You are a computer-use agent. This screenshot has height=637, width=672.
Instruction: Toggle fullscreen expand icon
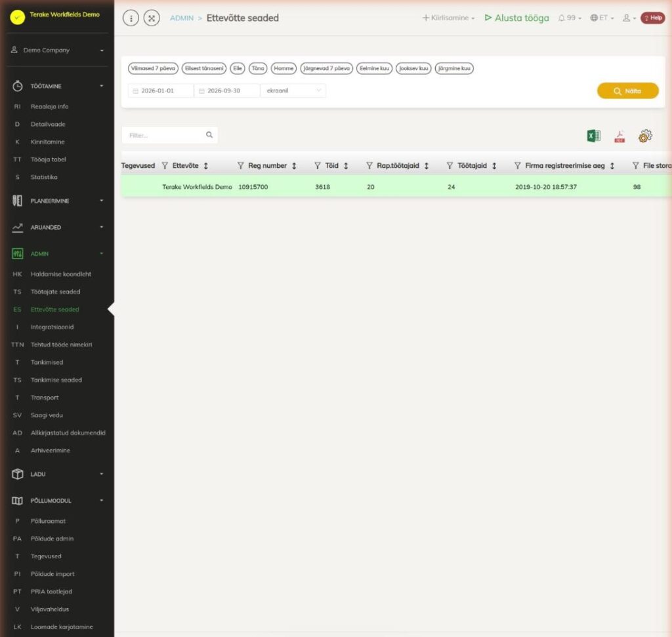pos(152,18)
